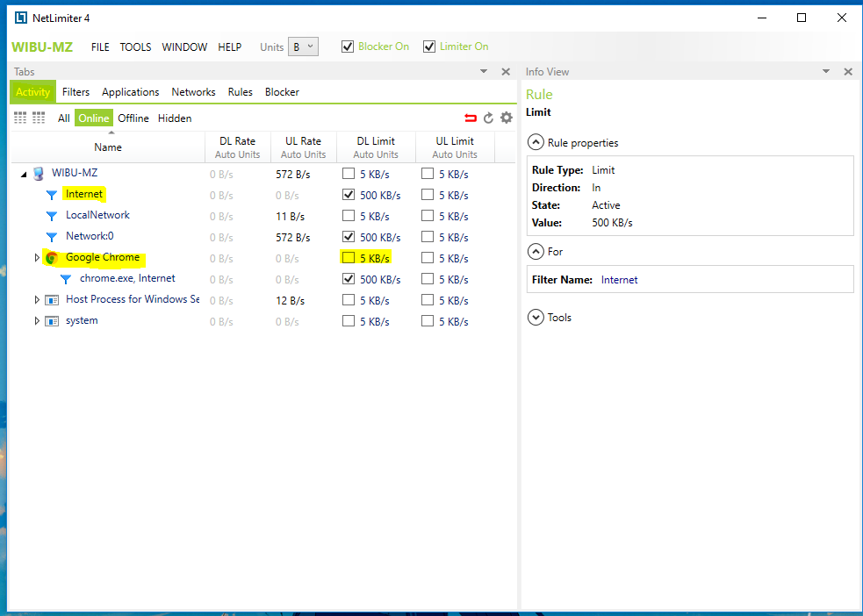Open the Info View panel dropdown arrow

[x=825, y=71]
